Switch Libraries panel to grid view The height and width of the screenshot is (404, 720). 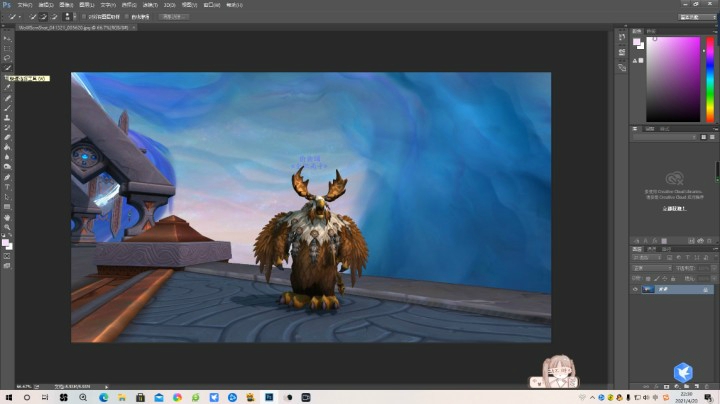703,137
